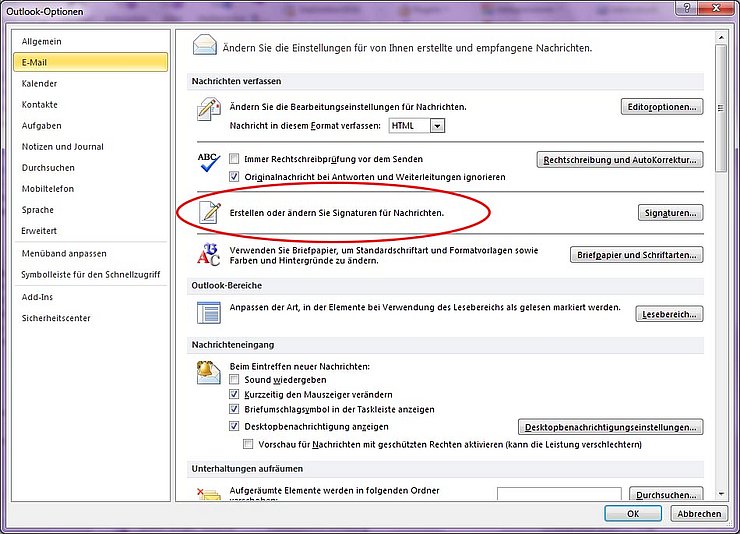Close the Outlook-Optionen dialog

pyautogui.click(x=716, y=8)
